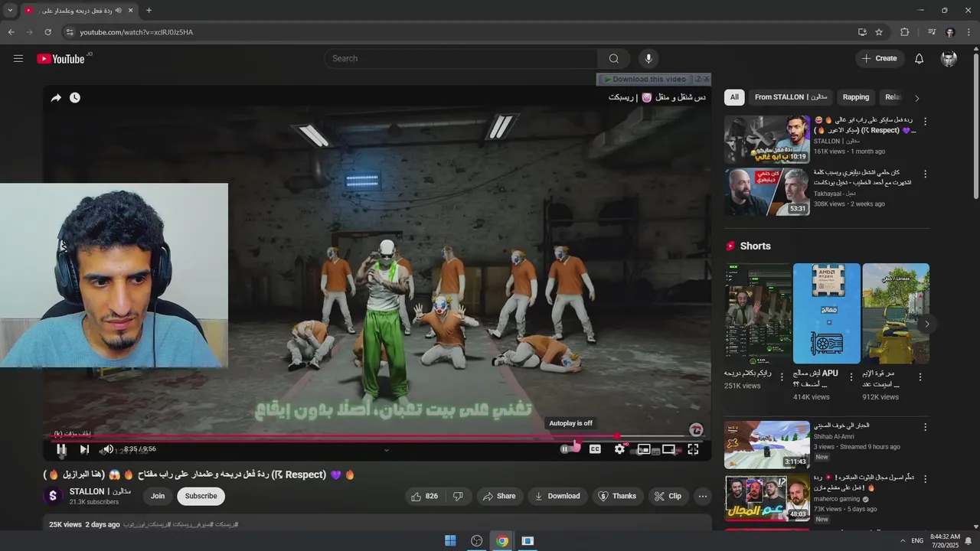Toggle closed captions CC button
Image resolution: width=980 pixels, height=551 pixels.
click(595, 449)
